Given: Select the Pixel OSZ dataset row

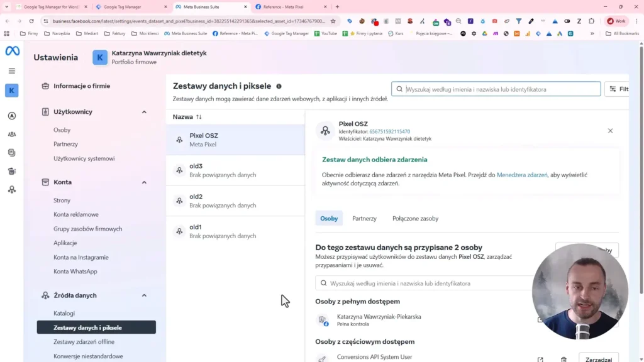Looking at the screenshot, I should [235, 140].
